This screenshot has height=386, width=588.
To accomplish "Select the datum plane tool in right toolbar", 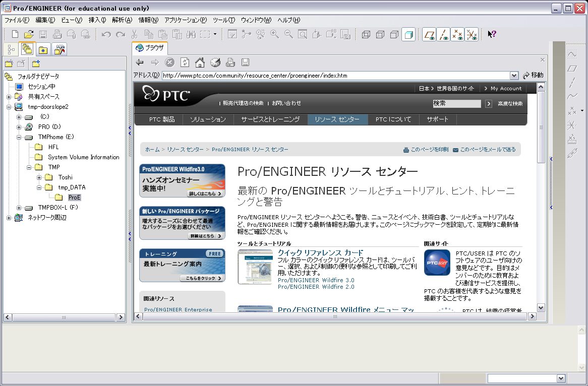I will [x=572, y=69].
